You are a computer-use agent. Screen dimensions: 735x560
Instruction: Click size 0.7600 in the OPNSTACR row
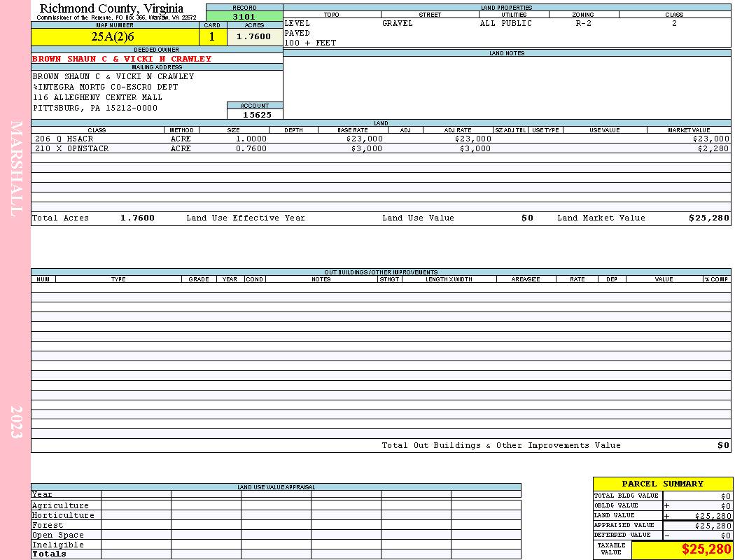pyautogui.click(x=251, y=148)
